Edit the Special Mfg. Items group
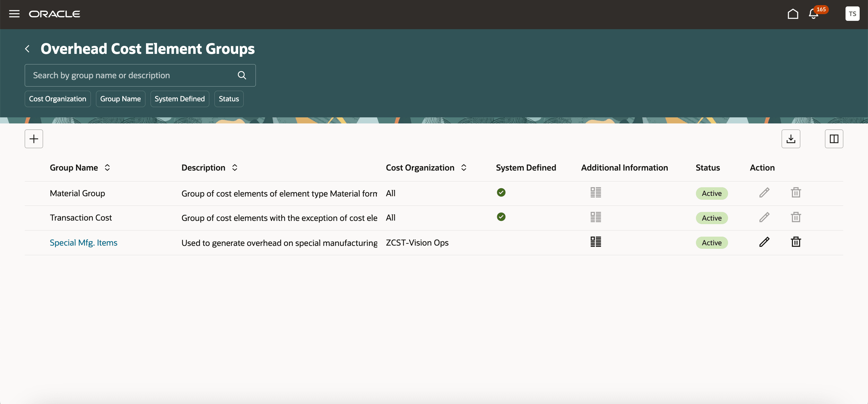This screenshot has width=868, height=404. [x=764, y=242]
